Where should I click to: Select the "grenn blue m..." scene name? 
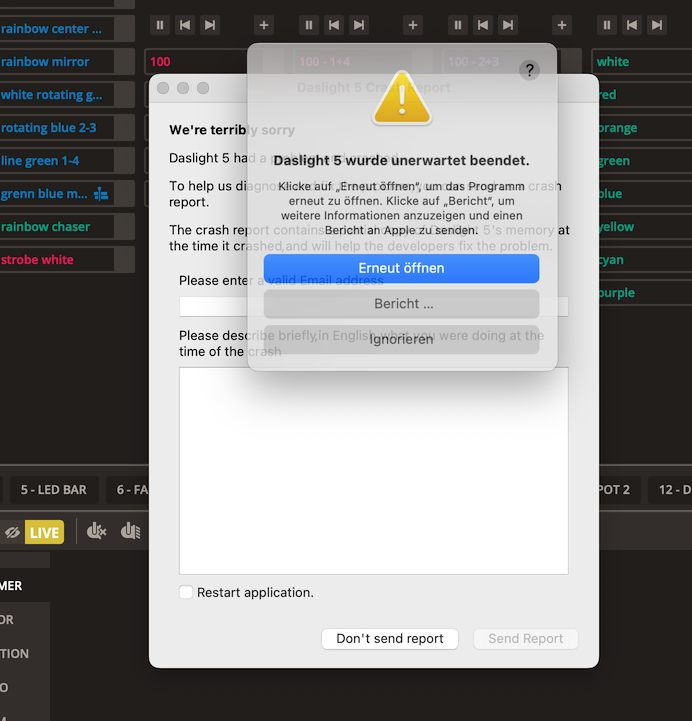click(x=44, y=194)
